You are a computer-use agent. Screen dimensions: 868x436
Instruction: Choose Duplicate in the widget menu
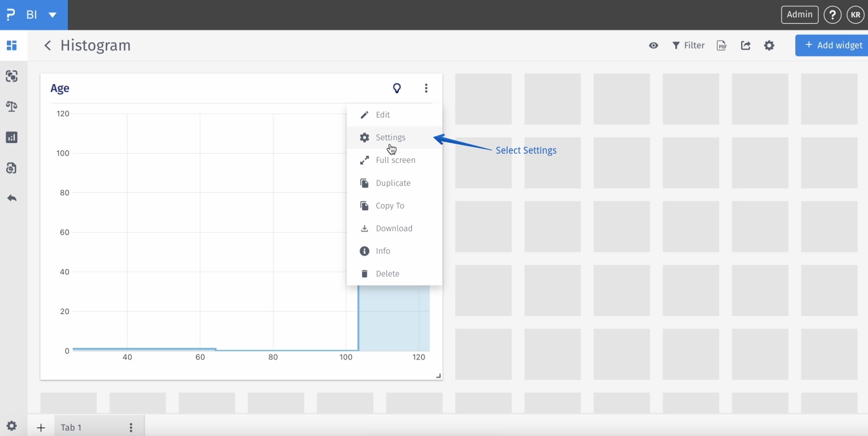[393, 183]
